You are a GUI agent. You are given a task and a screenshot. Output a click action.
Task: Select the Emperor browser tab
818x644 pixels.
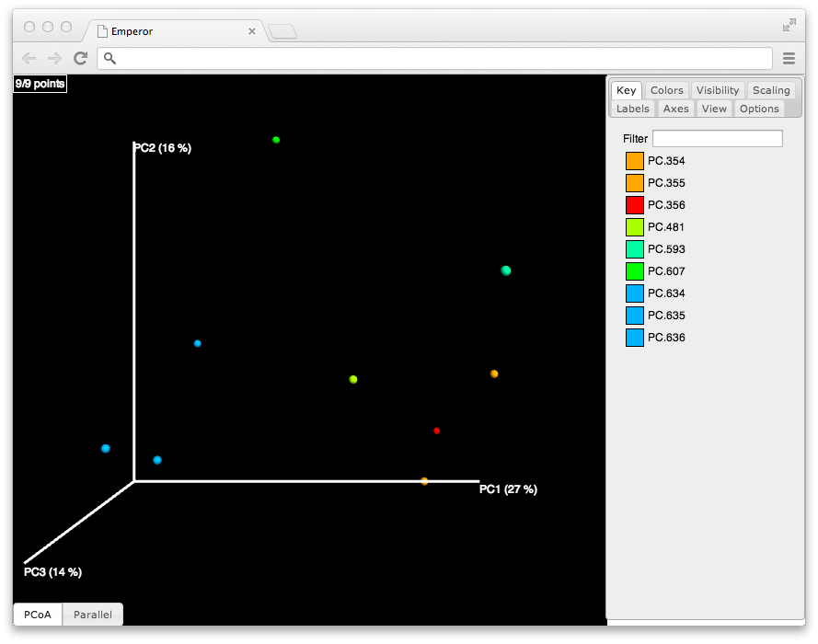[x=175, y=31]
